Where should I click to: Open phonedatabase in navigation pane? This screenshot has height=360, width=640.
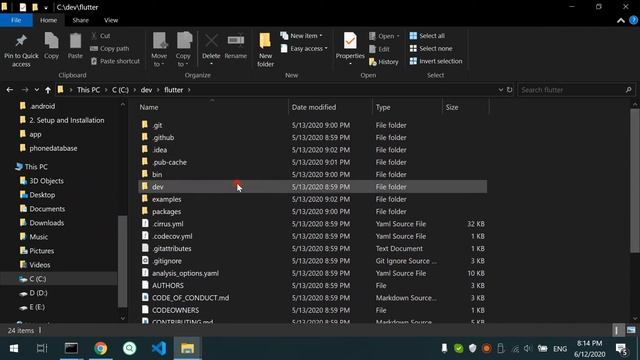[x=49, y=148]
